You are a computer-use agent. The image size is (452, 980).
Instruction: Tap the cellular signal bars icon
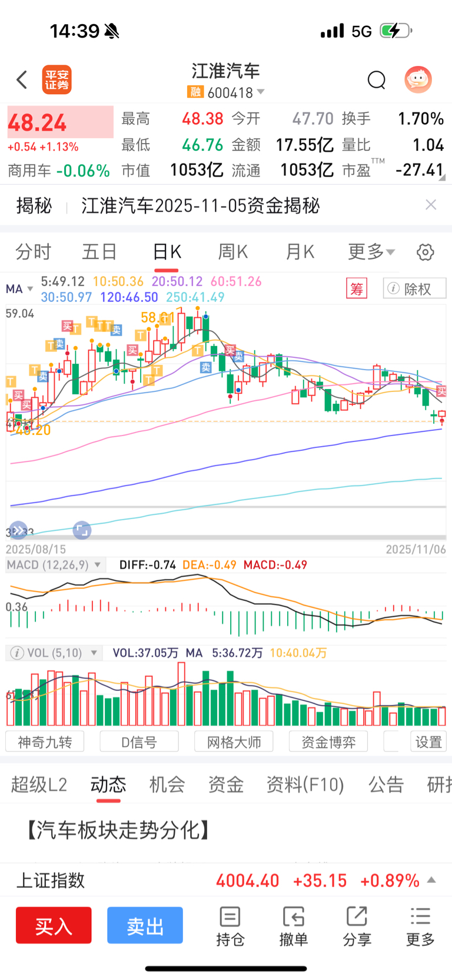pyautogui.click(x=332, y=31)
